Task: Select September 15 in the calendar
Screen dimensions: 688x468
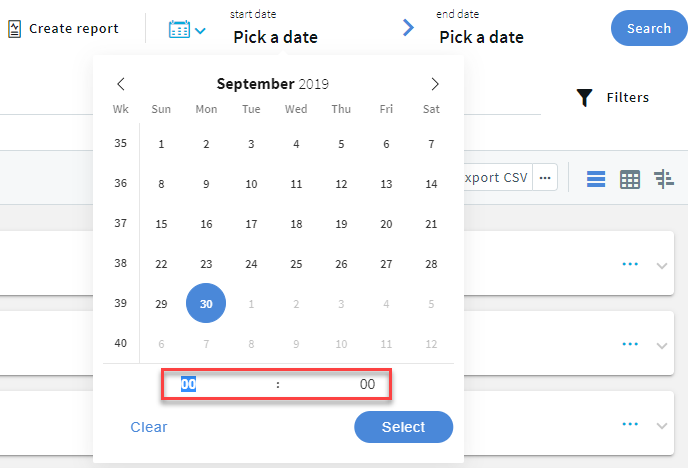Action: pyautogui.click(x=161, y=224)
